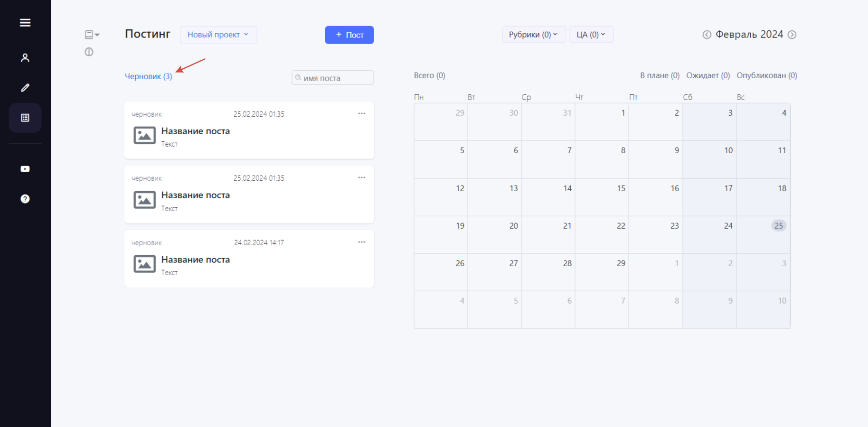Select calendar day 19
This screenshot has width=868, height=427.
click(x=441, y=234)
